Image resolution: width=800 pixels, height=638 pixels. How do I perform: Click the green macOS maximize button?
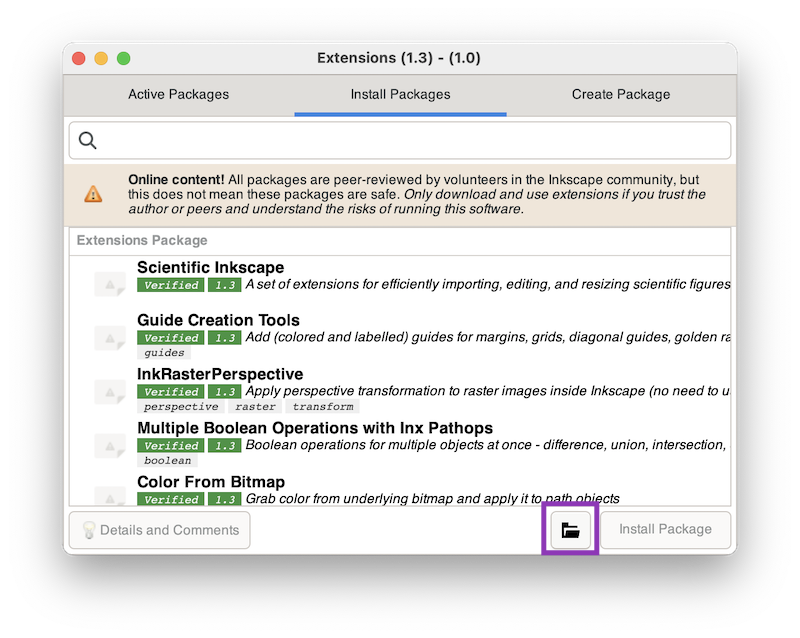[124, 58]
